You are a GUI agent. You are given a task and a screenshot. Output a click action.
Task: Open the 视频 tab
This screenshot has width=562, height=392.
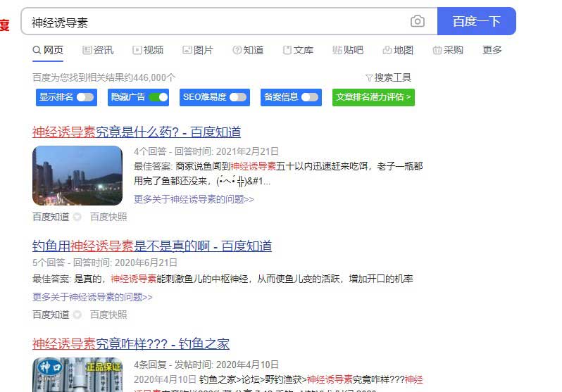148,50
